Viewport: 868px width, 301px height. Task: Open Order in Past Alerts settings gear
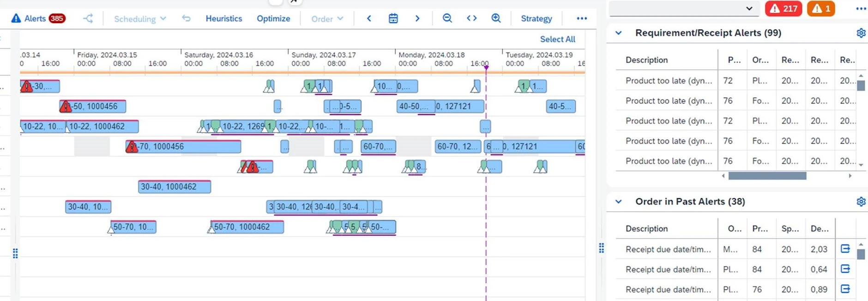click(x=861, y=202)
